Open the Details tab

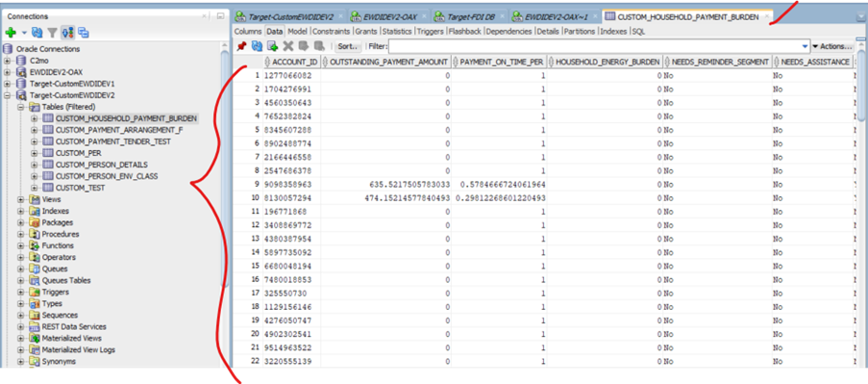click(548, 32)
